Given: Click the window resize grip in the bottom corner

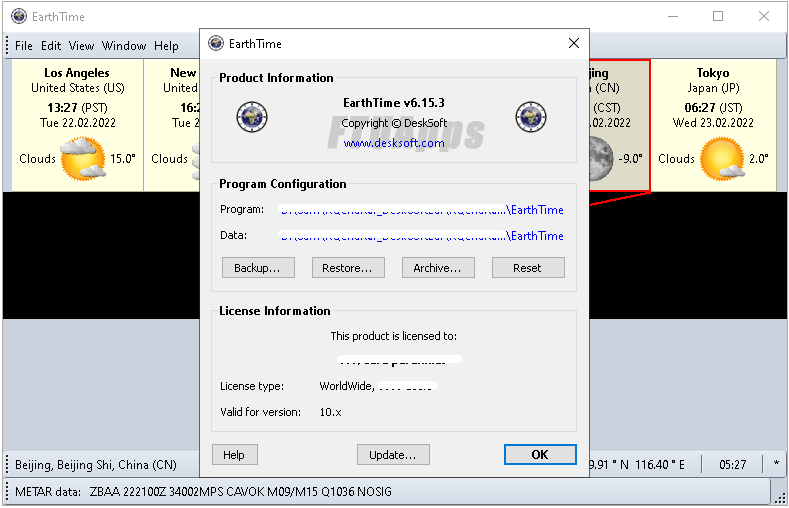Looking at the screenshot, I should [780, 498].
